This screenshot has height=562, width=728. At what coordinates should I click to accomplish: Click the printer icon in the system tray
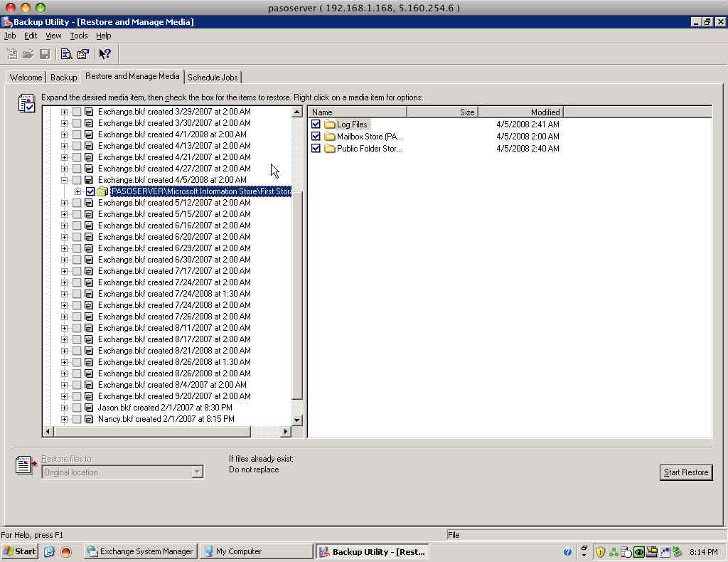[652, 551]
